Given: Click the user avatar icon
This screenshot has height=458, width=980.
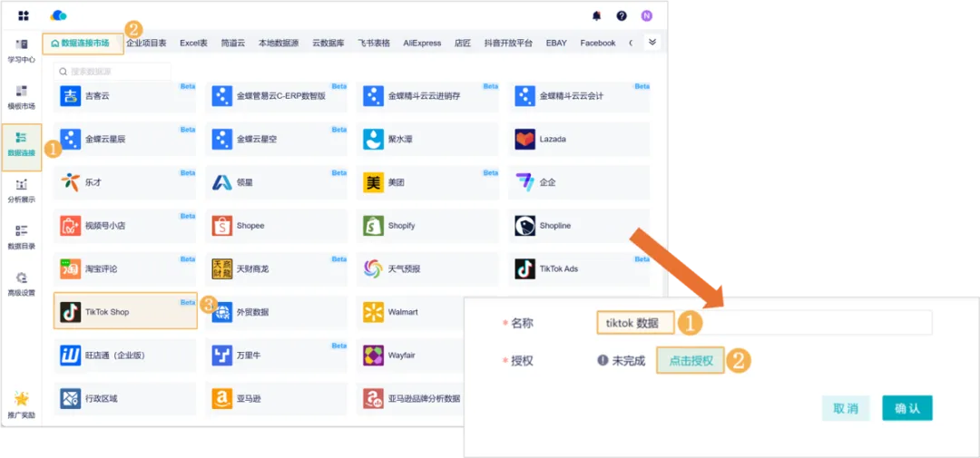Looking at the screenshot, I should [x=647, y=15].
